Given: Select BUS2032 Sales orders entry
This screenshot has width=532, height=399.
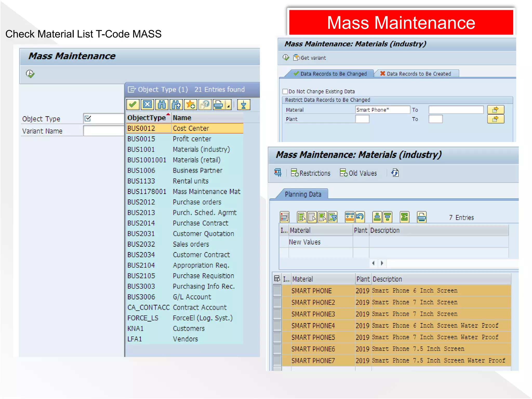Looking at the screenshot, I should click(x=185, y=244).
